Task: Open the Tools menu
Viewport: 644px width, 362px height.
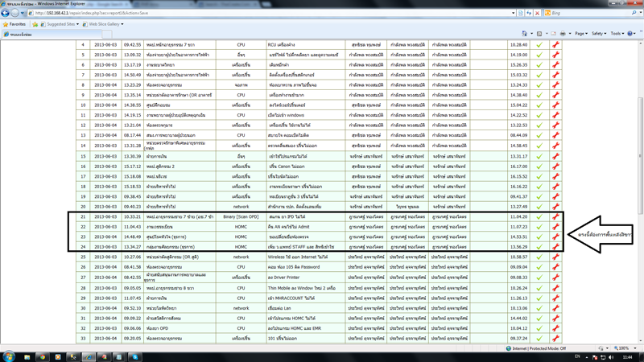Action: pyautogui.click(x=617, y=34)
